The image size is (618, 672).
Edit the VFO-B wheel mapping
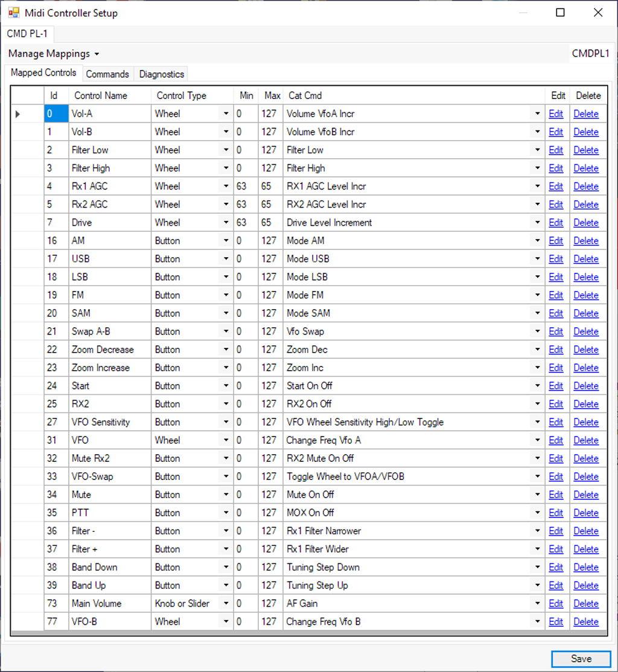click(556, 622)
